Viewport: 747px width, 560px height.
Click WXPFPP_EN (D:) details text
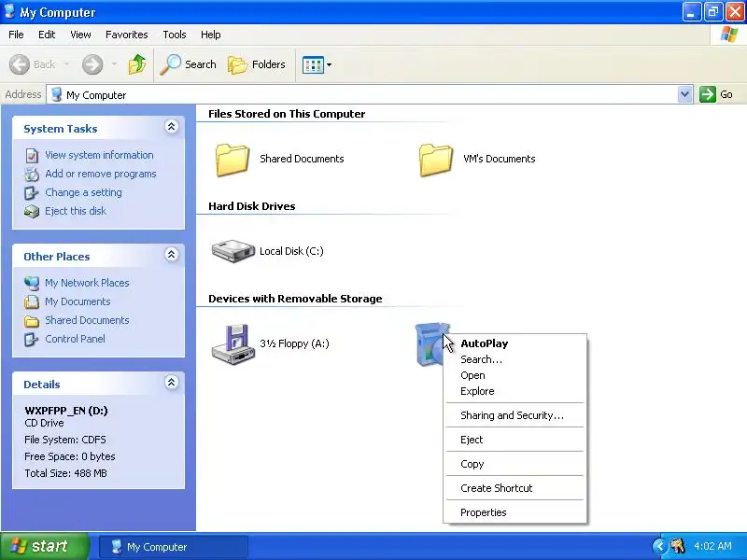(66, 411)
